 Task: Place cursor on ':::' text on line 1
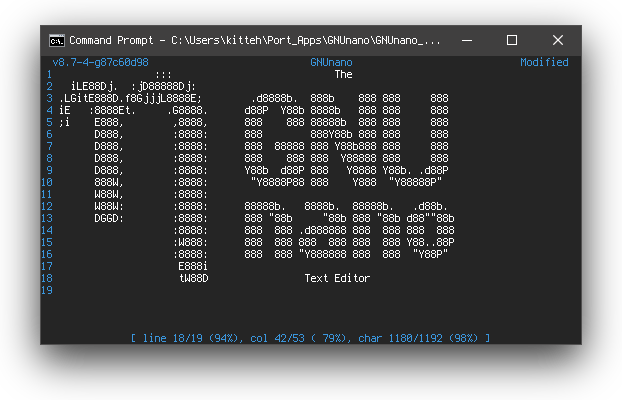click(x=163, y=75)
